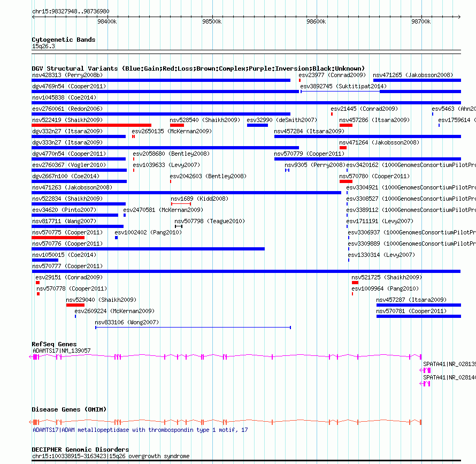Viewport: 476px width, 464px height.
Task: Select the esv1009964 (Pang2010) label
Action: pyautogui.click(x=385, y=288)
